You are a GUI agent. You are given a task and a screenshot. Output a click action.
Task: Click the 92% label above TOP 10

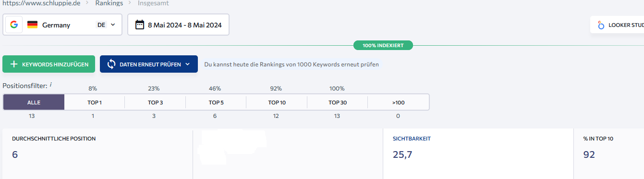pyautogui.click(x=276, y=89)
